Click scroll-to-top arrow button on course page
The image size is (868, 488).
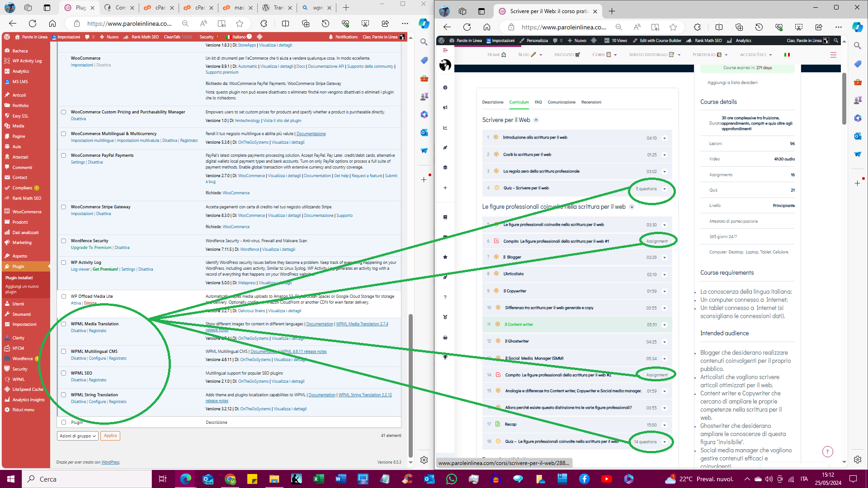pos(827,451)
